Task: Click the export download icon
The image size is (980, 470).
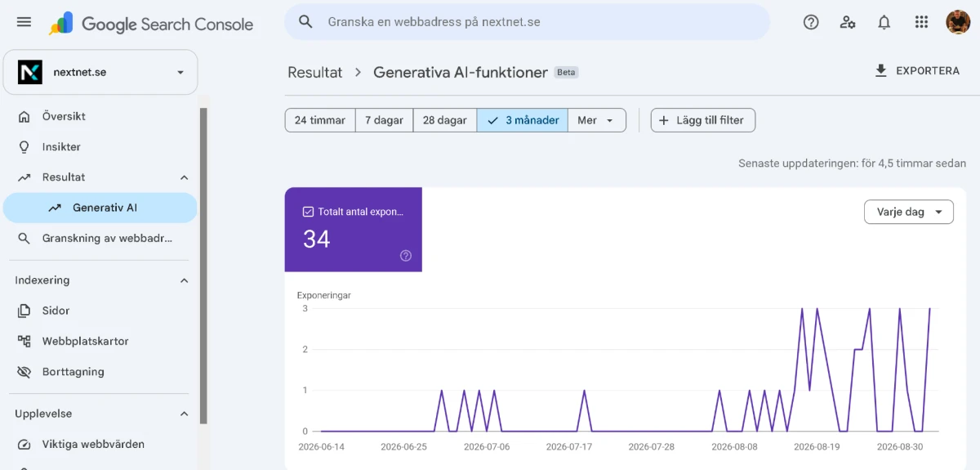Action: [880, 71]
